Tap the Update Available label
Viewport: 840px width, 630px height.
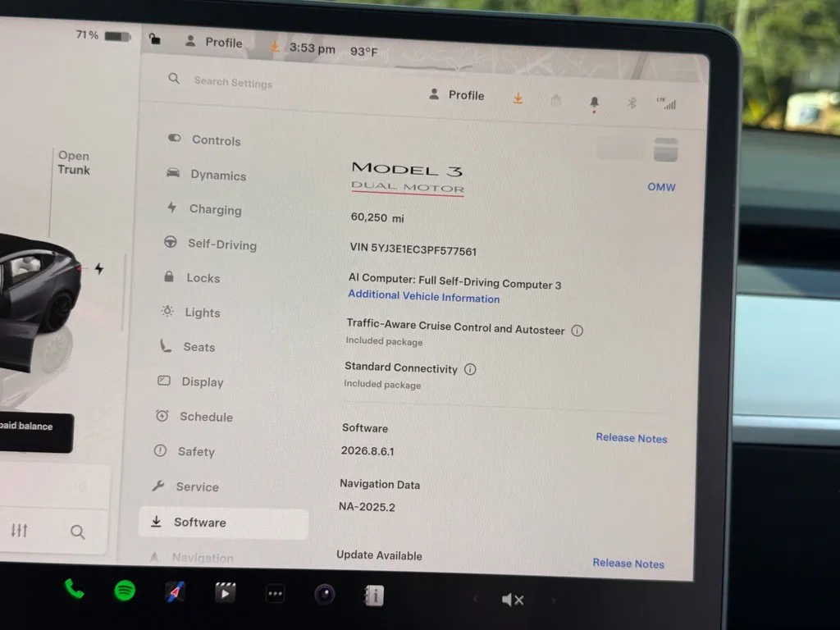tap(379, 555)
